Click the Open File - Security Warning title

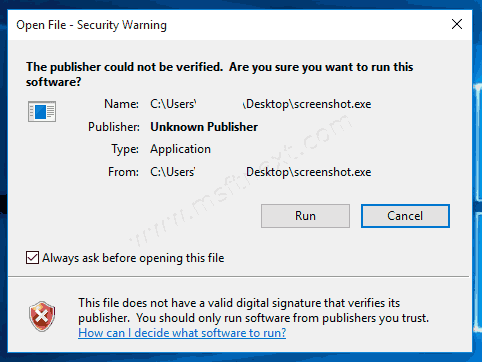pyautogui.click(x=91, y=25)
